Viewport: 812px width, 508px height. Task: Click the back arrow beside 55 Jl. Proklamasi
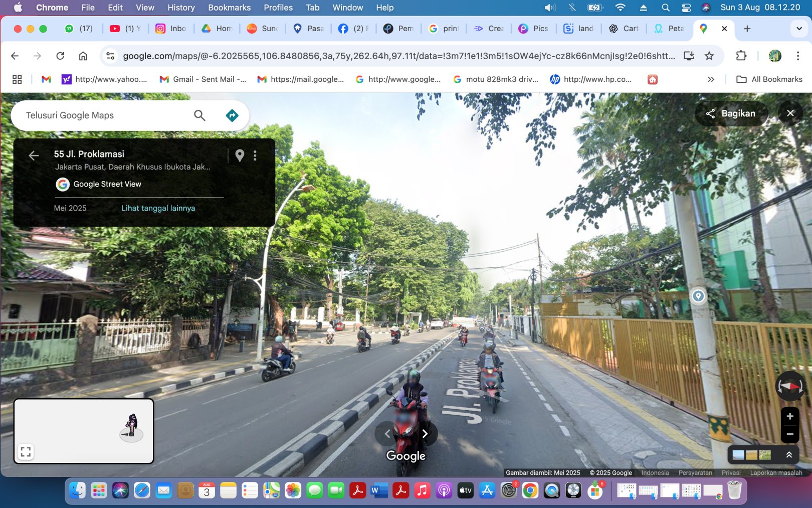34,155
